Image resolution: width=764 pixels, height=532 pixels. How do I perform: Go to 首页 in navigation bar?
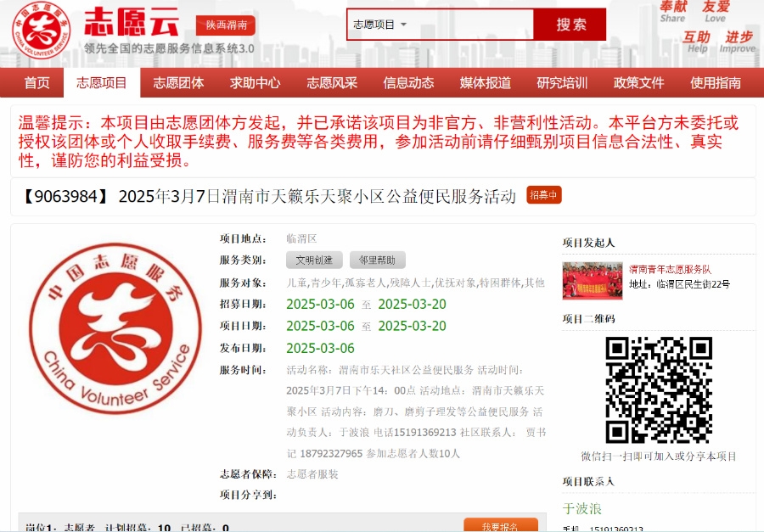pyautogui.click(x=37, y=82)
